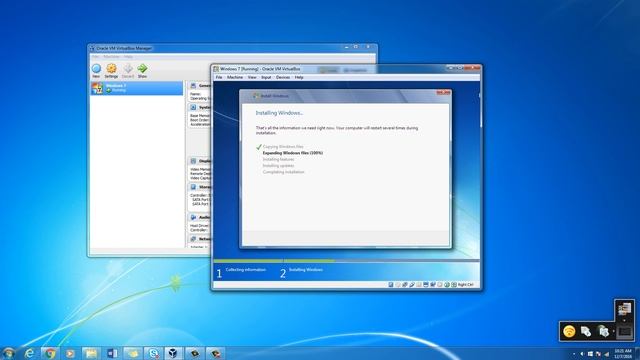Screen dimensions: 640x360
Task: Open Machine menu in running VM window
Action: pos(235,77)
